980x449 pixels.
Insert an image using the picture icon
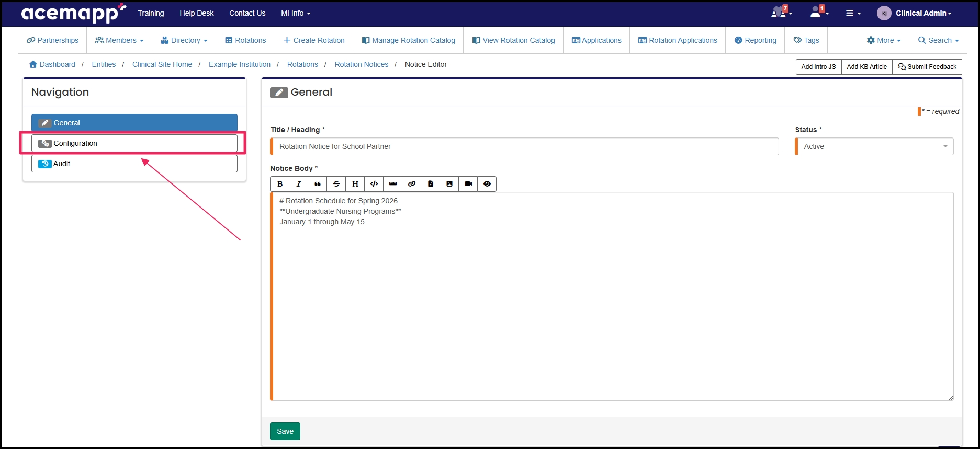click(449, 184)
